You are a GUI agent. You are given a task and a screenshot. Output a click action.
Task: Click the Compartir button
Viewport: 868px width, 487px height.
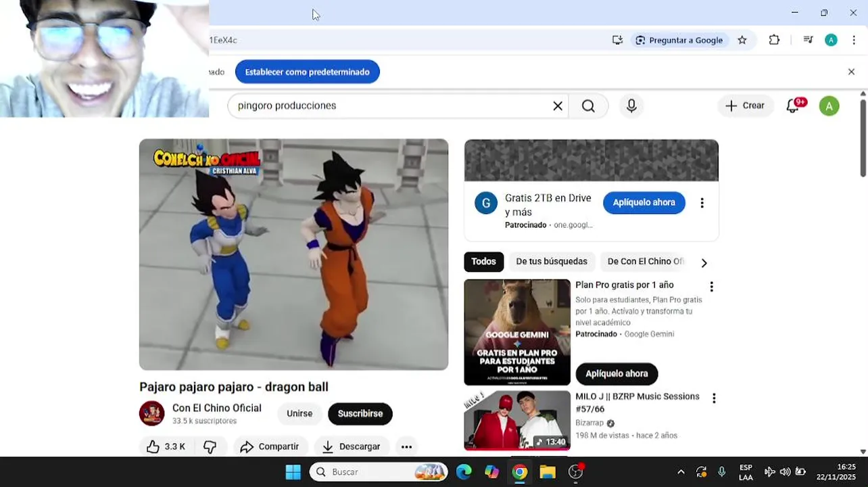click(270, 446)
